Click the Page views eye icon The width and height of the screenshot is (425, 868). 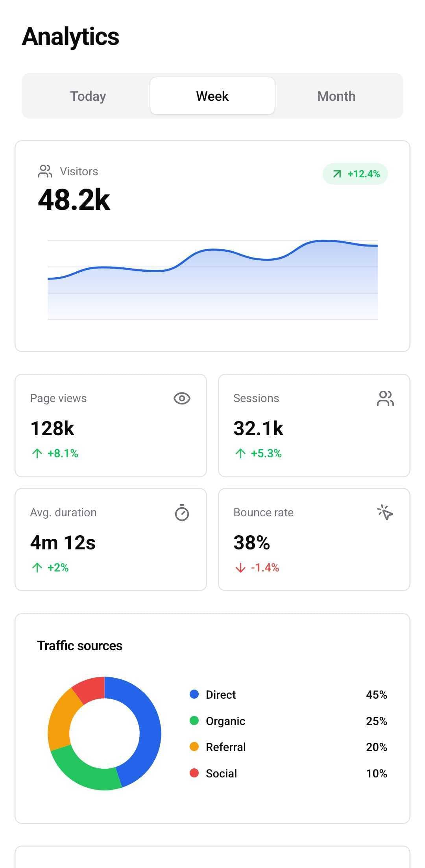point(182,398)
